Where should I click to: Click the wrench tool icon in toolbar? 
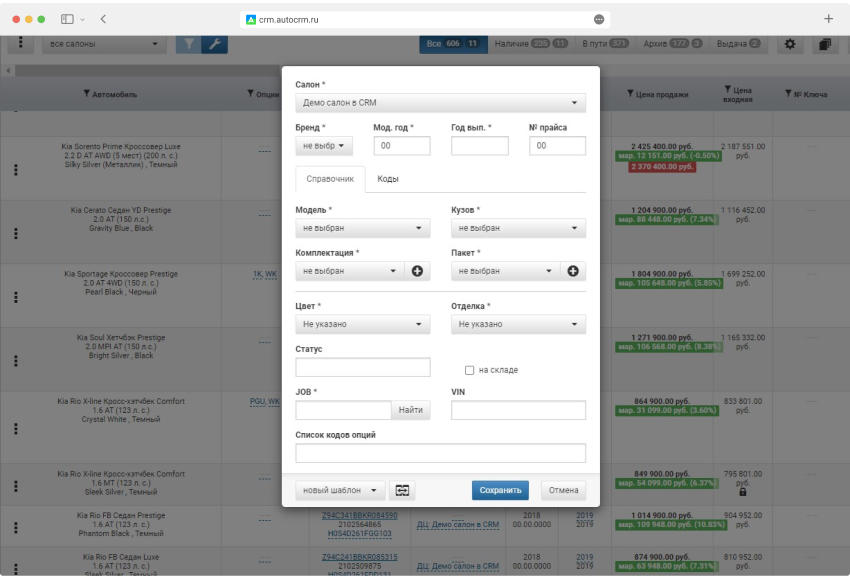(214, 45)
